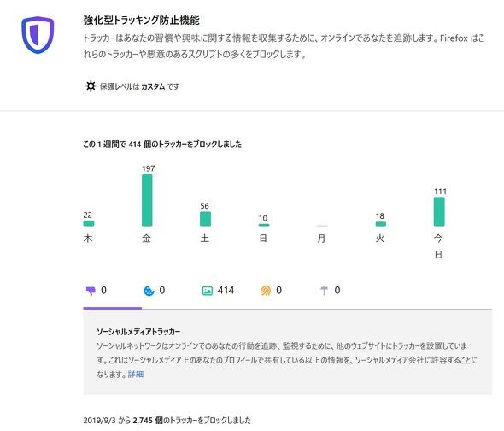Screen dimensions: 504x431
Task: Click the 強化型トラッキング防止機能 heading
Action: (x=142, y=21)
